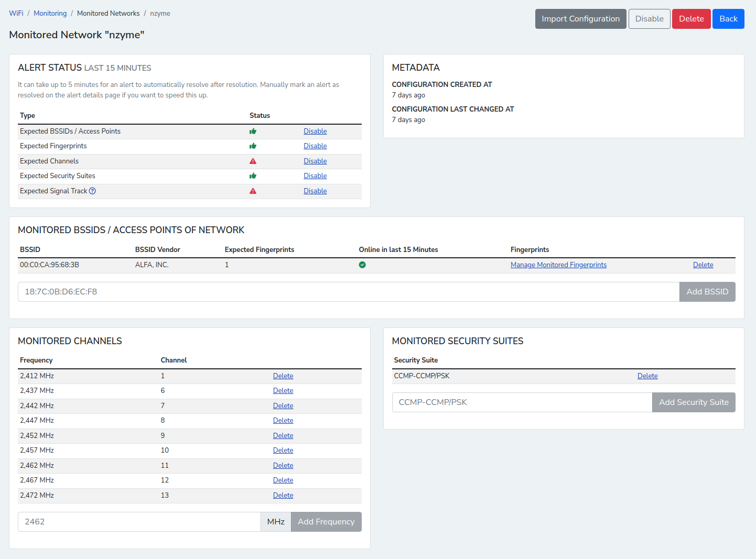Image resolution: width=756 pixels, height=559 pixels.
Task: Click warning triangle icon for Expected Channels
Action: 253,161
